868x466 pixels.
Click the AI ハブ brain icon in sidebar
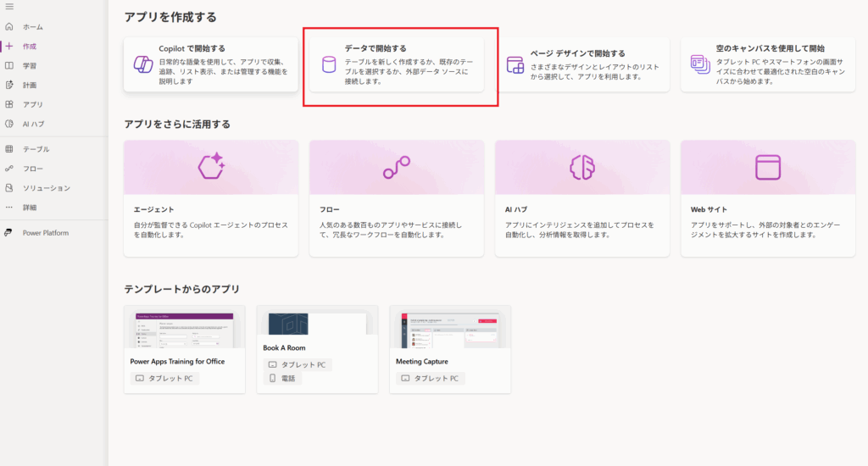click(x=9, y=124)
